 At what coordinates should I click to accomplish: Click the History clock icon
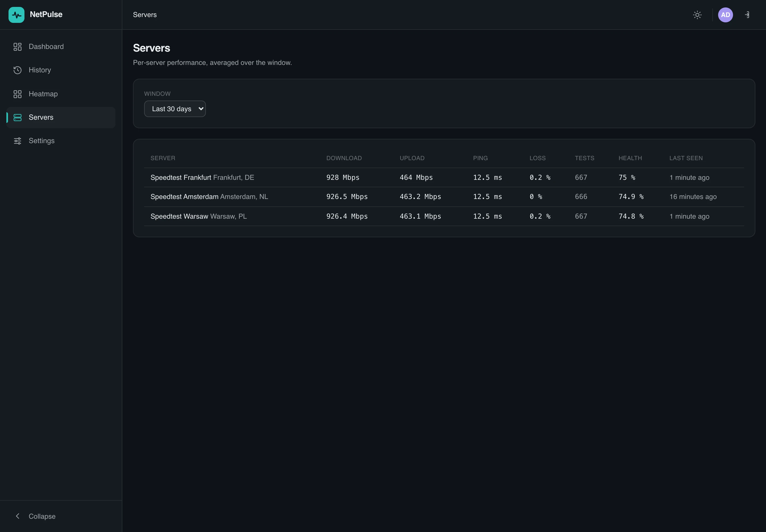[17, 70]
